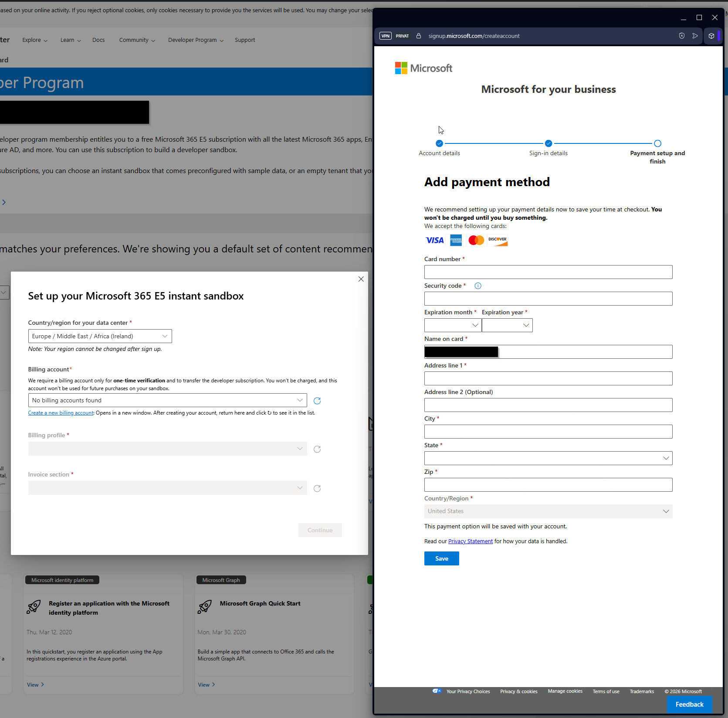Close the sandbox setup dialog

[x=361, y=279]
